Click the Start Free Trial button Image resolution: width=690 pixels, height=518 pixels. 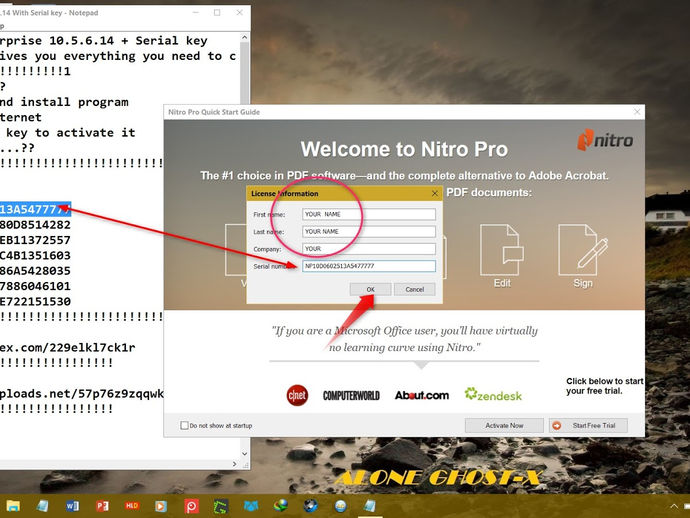588,426
